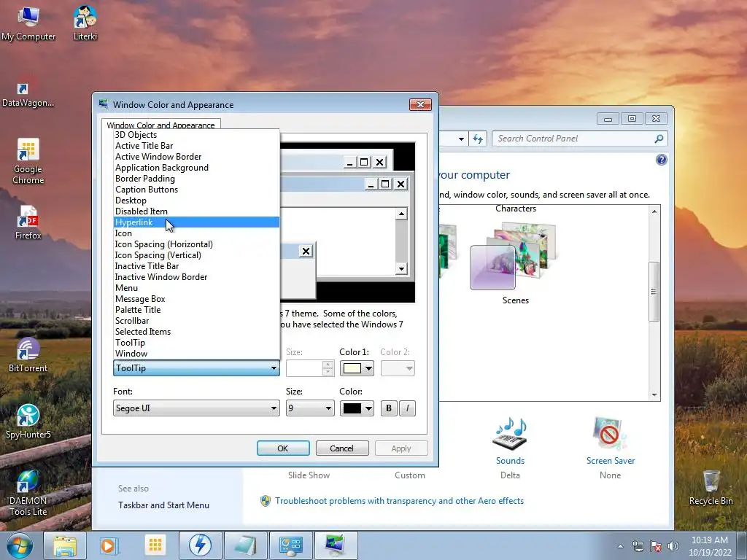Open Sounds icon in Personalization window

pos(510,434)
